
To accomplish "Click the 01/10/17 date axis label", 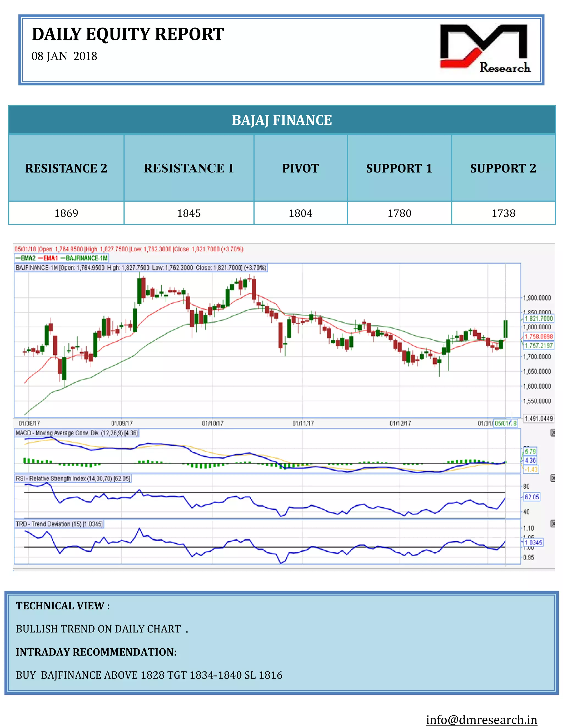I will click(x=213, y=423).
